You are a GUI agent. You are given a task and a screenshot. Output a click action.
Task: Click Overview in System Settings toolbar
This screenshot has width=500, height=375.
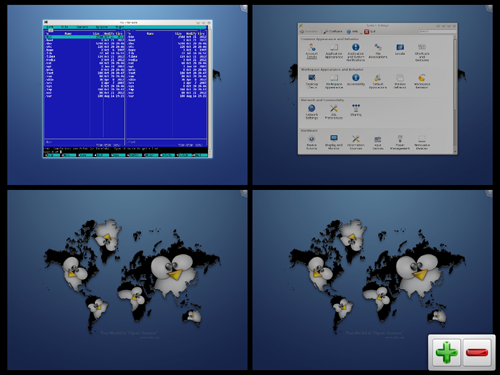(x=309, y=31)
